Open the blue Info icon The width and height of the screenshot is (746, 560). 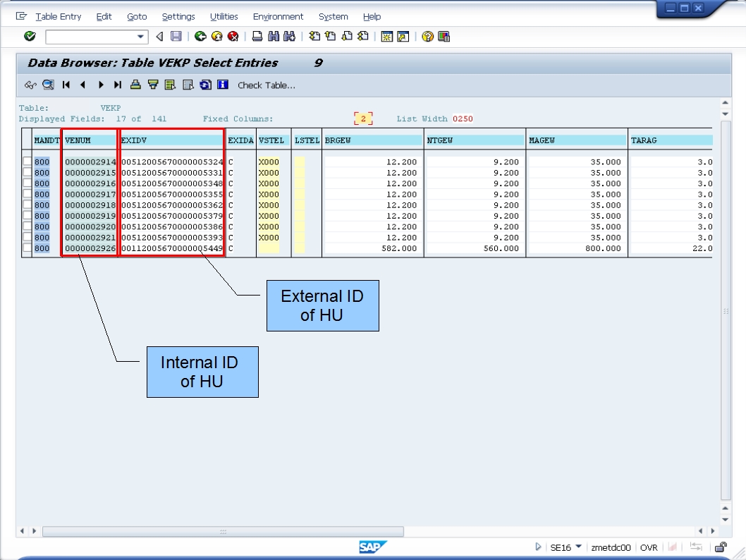221,85
